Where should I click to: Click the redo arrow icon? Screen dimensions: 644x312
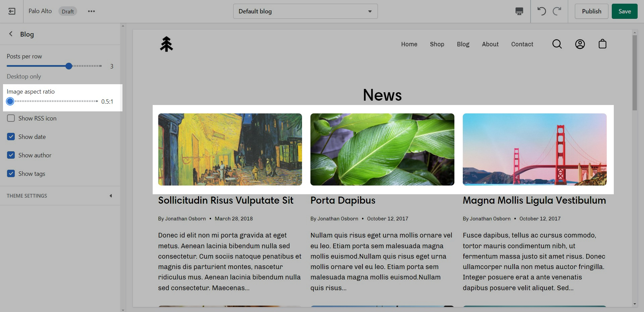tap(557, 11)
